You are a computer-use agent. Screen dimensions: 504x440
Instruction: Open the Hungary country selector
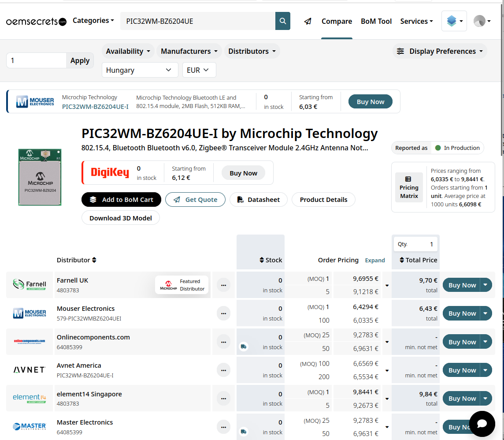pos(140,70)
